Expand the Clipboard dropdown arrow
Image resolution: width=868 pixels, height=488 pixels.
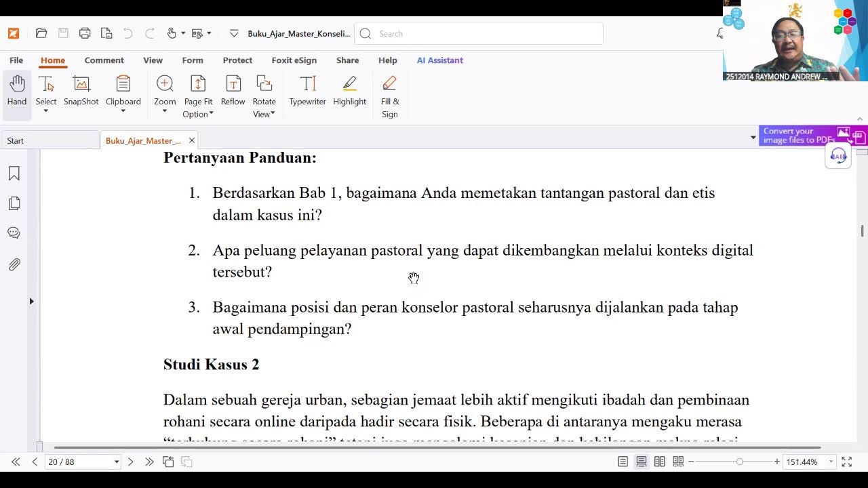point(123,112)
